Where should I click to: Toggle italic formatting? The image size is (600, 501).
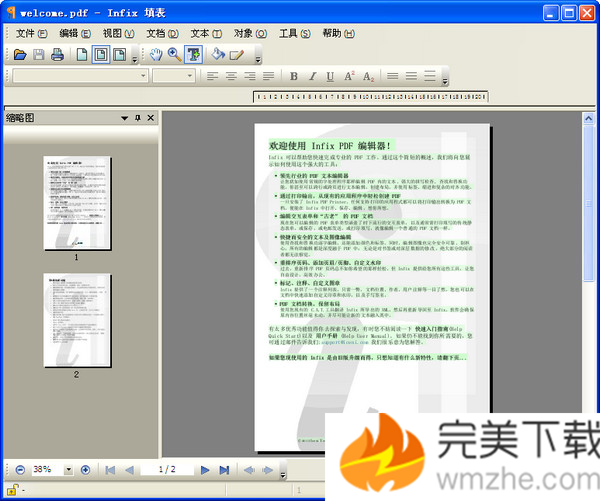pyautogui.click(x=312, y=76)
